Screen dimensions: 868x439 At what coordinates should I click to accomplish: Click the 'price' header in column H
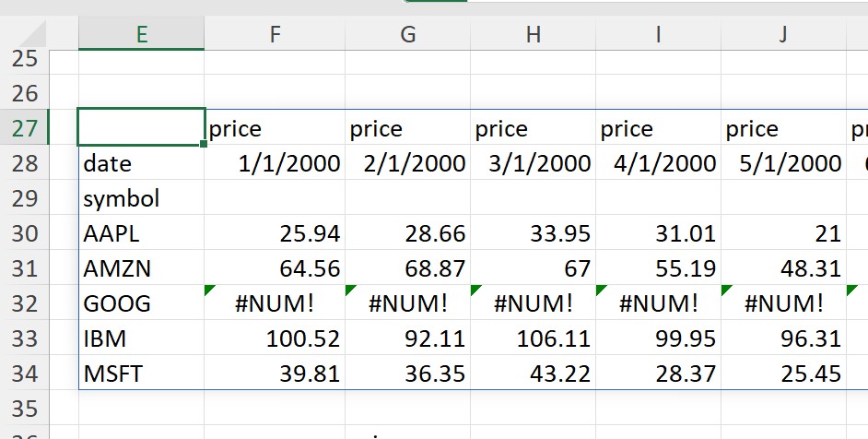tap(533, 128)
